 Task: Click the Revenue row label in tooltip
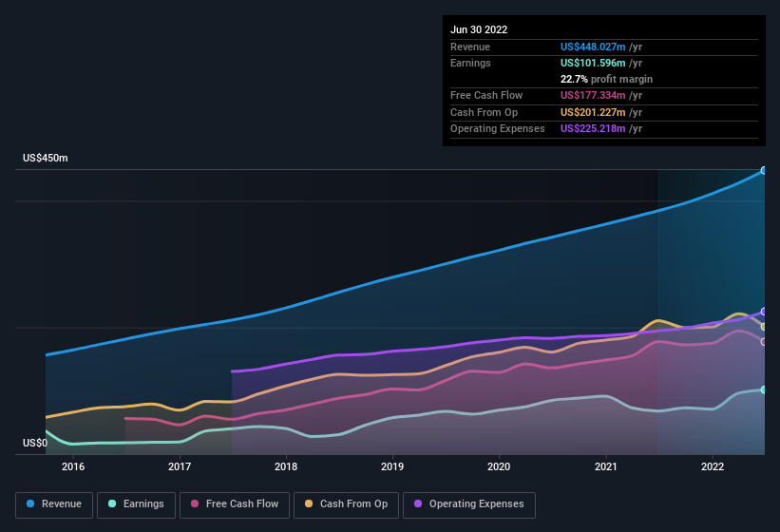[470, 47]
